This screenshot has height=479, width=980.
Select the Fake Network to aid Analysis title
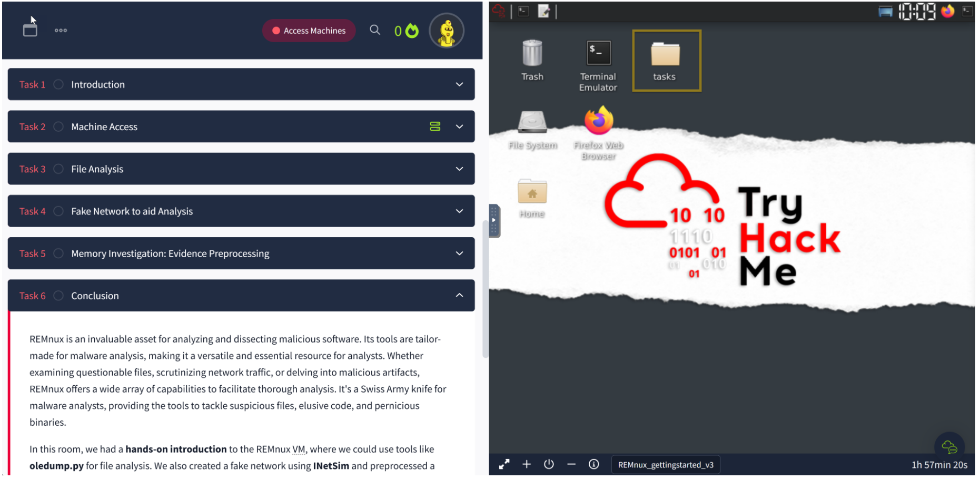132,211
